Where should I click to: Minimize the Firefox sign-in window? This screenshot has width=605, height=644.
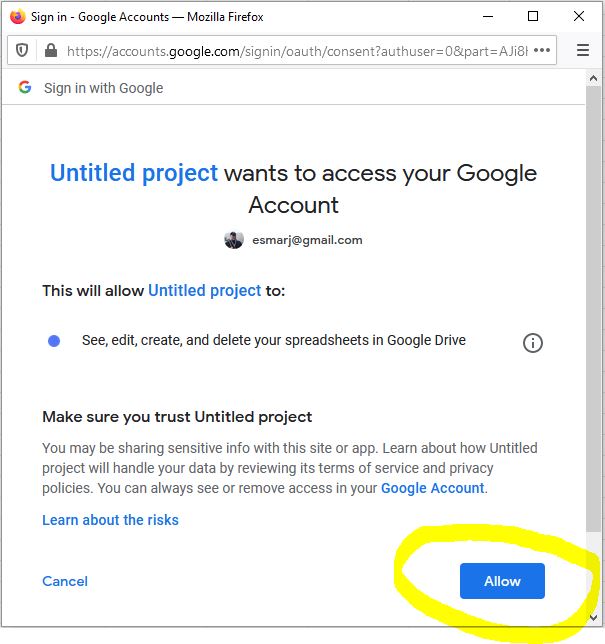point(487,16)
